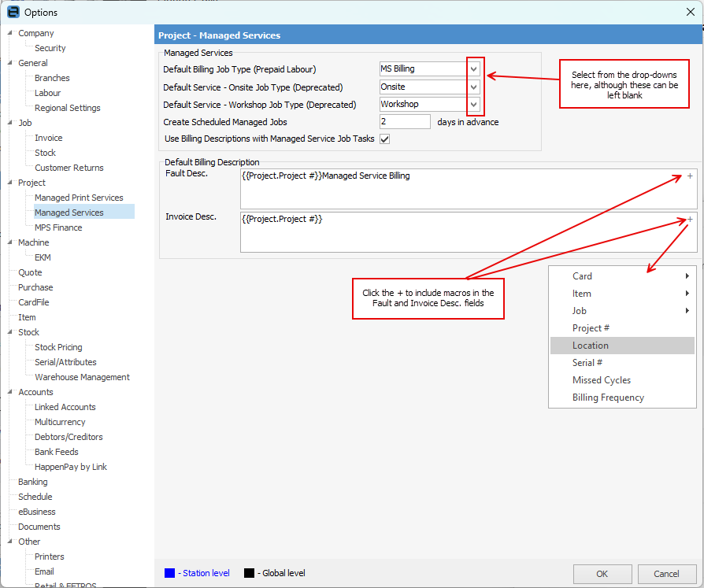Open the Default Billing Job Type dropdown
The width and height of the screenshot is (704, 588).
coord(474,69)
